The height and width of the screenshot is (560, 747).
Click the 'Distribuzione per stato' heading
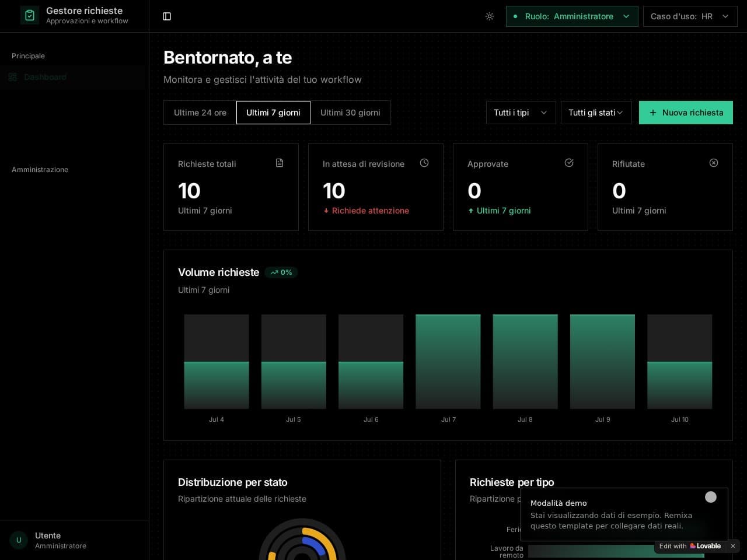[x=233, y=482]
